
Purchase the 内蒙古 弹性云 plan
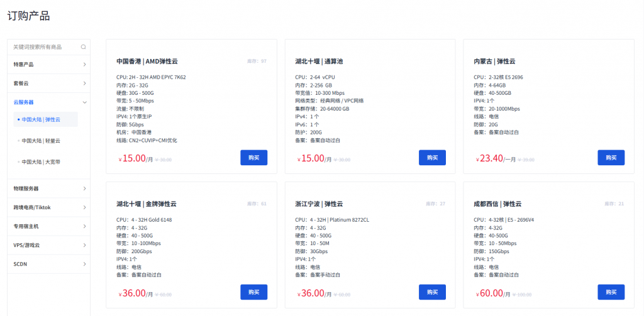611,158
